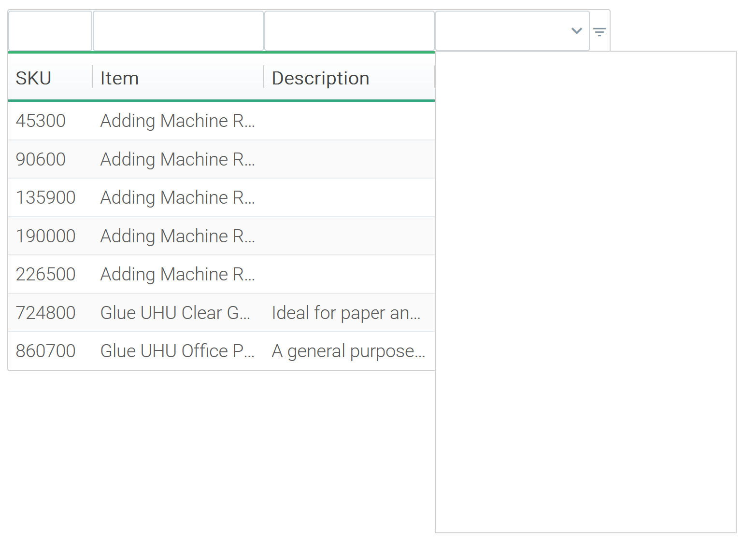Click the SKU 724800 cell
The width and height of the screenshot is (756, 556).
coord(45,313)
